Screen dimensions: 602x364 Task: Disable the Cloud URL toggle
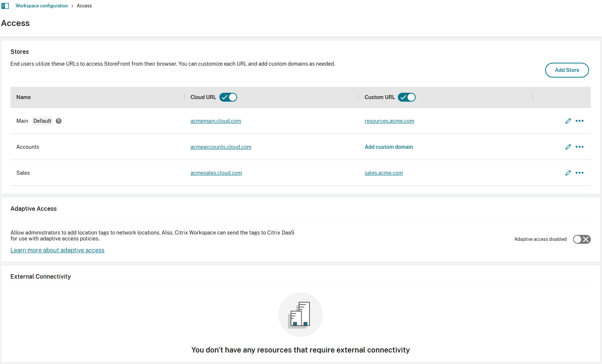pos(228,97)
